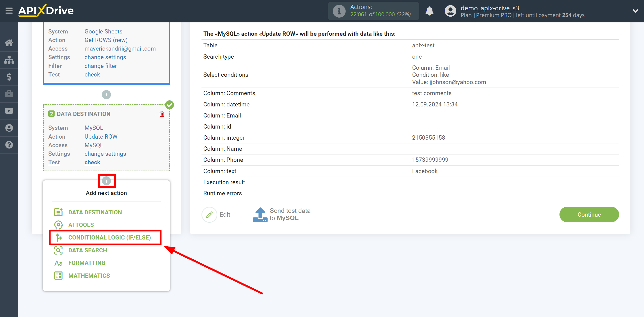Image resolution: width=644 pixels, height=317 pixels.
Task: Click the test comments value
Action: [x=432, y=93]
